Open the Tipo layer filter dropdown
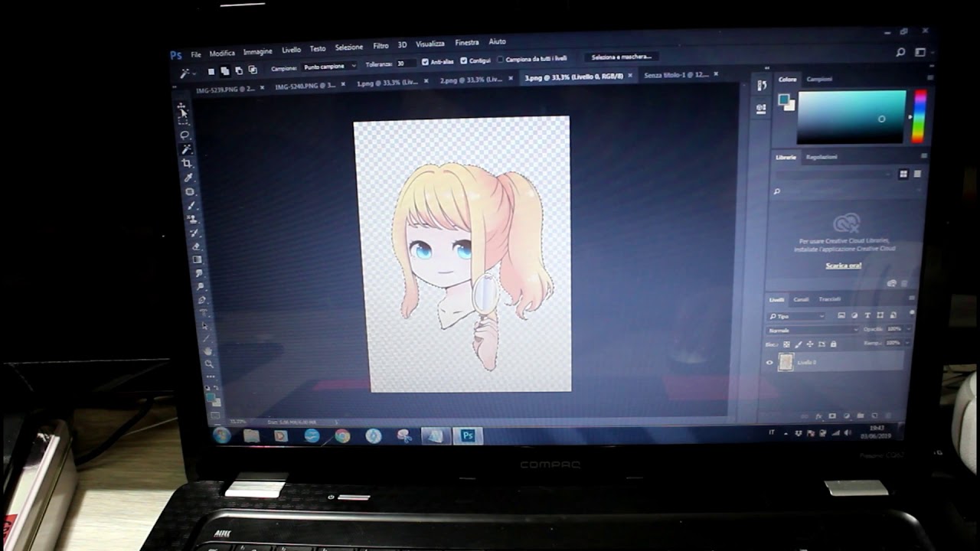This screenshot has width=980, height=551. [796, 316]
